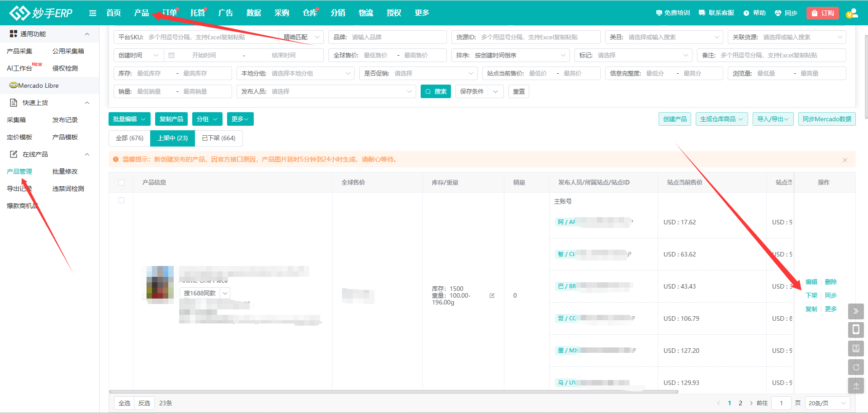
Task: Collapse the sidebar with the hamburger icon
Action: click(x=93, y=13)
